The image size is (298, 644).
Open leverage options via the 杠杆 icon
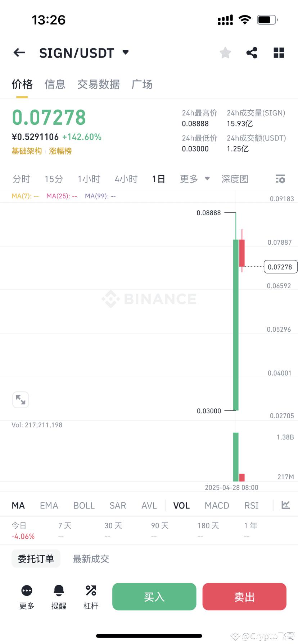pyautogui.click(x=91, y=597)
